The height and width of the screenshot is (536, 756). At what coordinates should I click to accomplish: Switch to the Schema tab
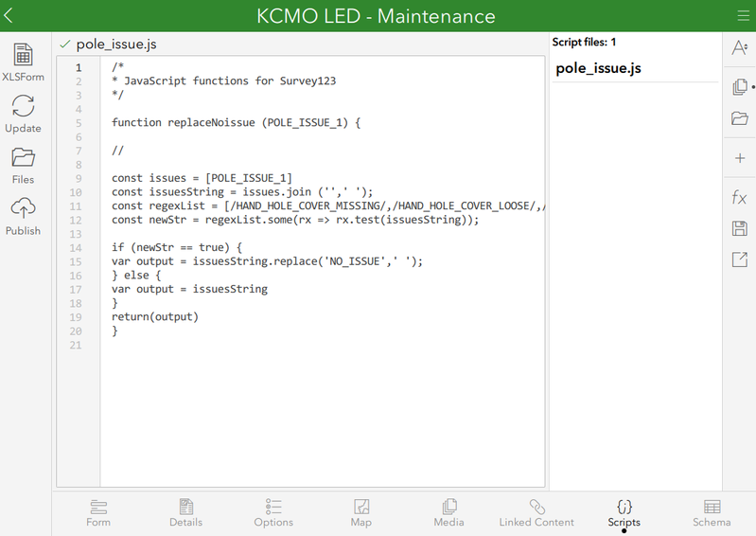tap(712, 513)
